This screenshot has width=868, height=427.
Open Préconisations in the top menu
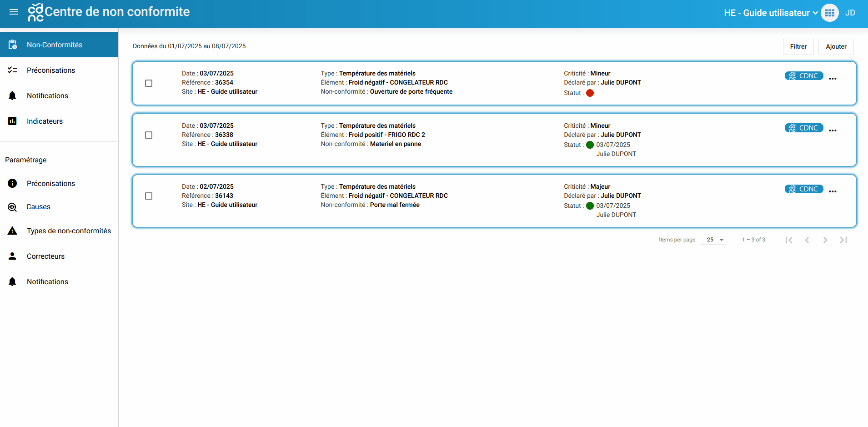[59, 70]
